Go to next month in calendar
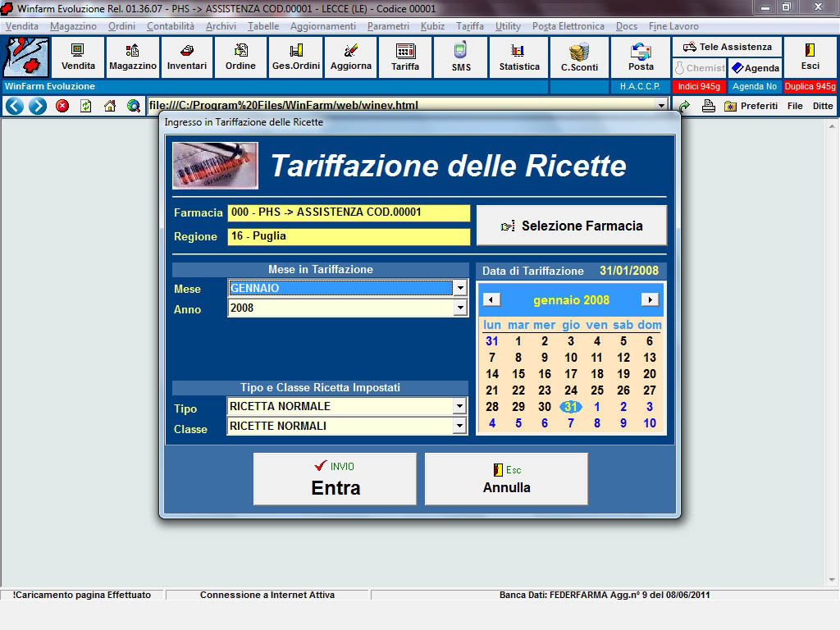 [650, 300]
